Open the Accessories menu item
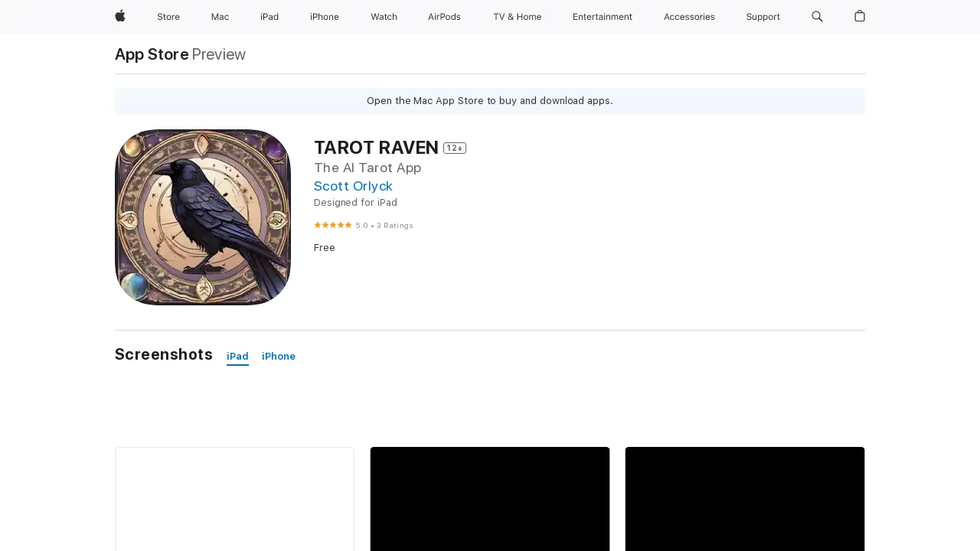980x551 pixels. point(689,17)
